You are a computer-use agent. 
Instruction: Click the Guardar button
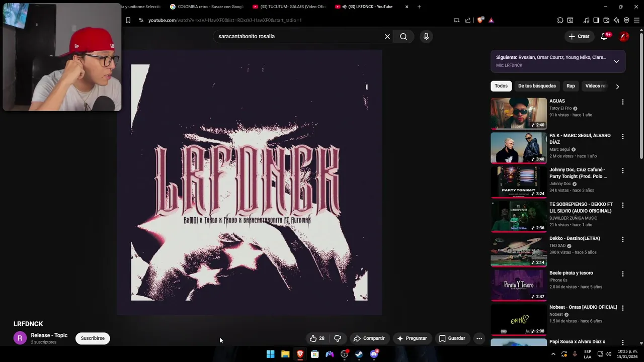452,338
